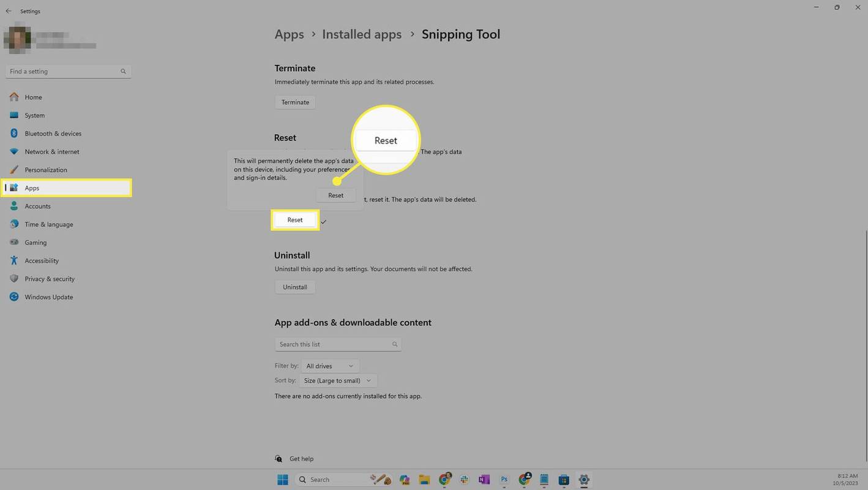Open Slack from the taskbar

click(x=465, y=480)
